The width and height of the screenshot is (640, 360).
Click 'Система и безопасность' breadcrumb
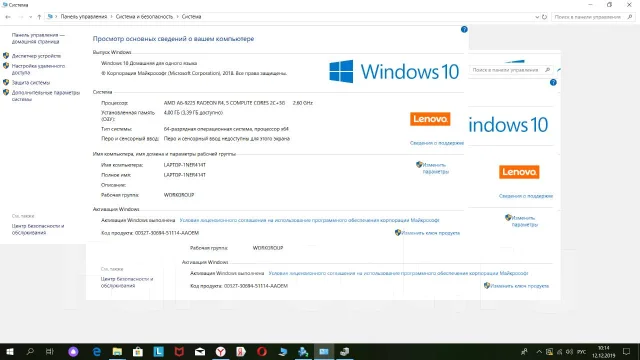[x=144, y=17]
